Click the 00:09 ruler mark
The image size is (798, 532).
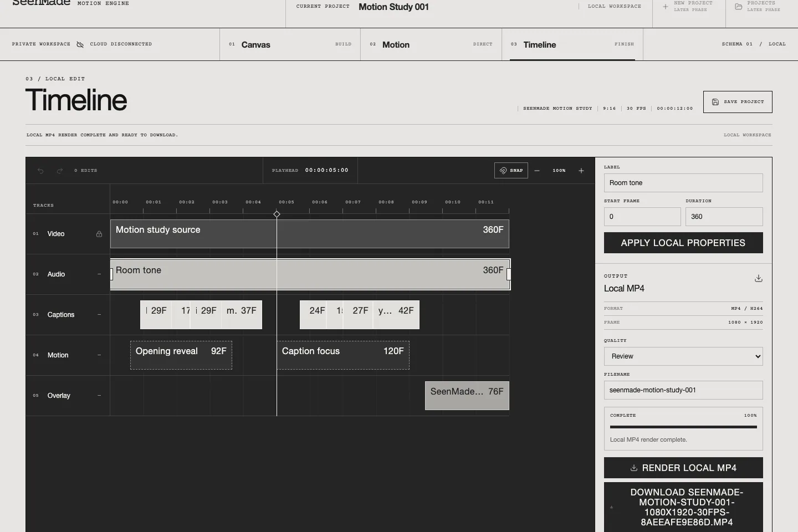pos(420,202)
